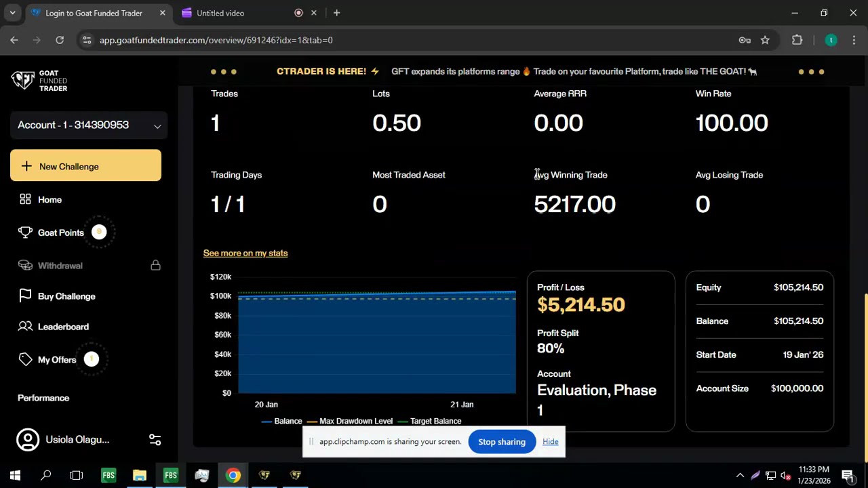Open the profile settings sliders icon

(155, 440)
